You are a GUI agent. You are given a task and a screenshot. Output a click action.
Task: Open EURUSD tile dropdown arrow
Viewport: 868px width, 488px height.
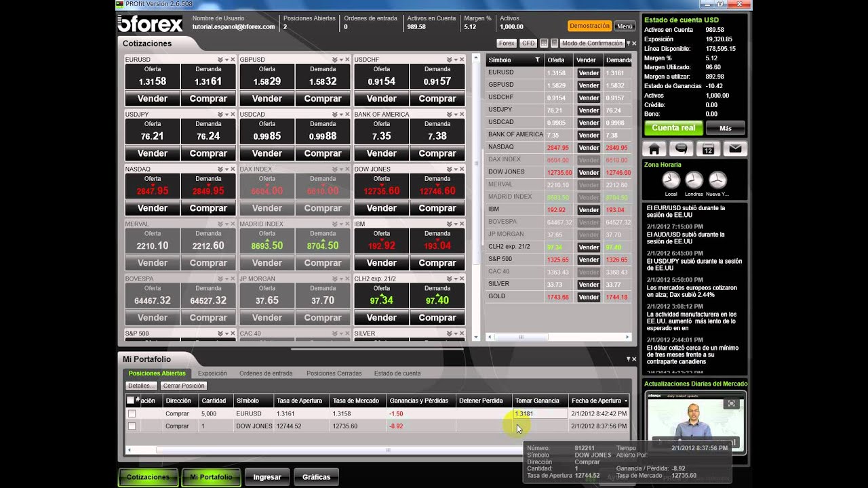tap(226, 60)
